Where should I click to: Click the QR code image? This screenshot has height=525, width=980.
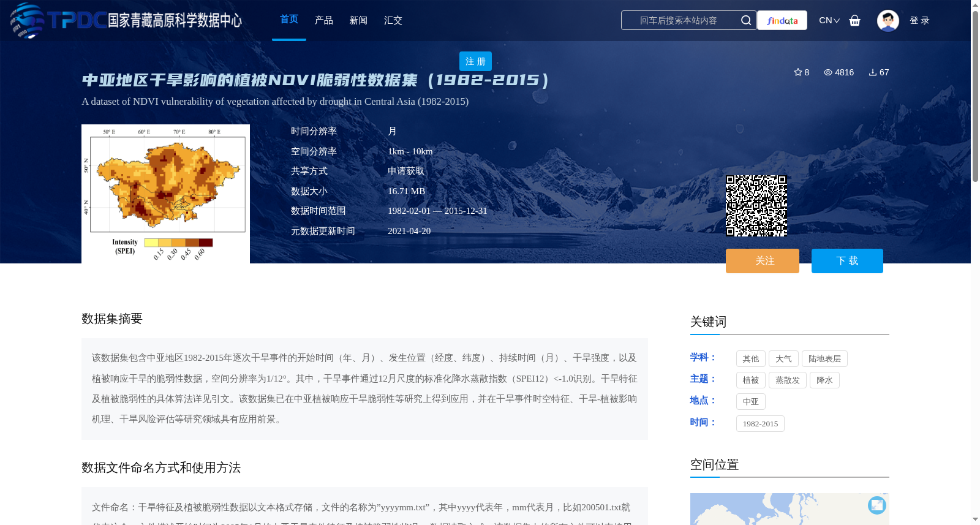(756, 206)
